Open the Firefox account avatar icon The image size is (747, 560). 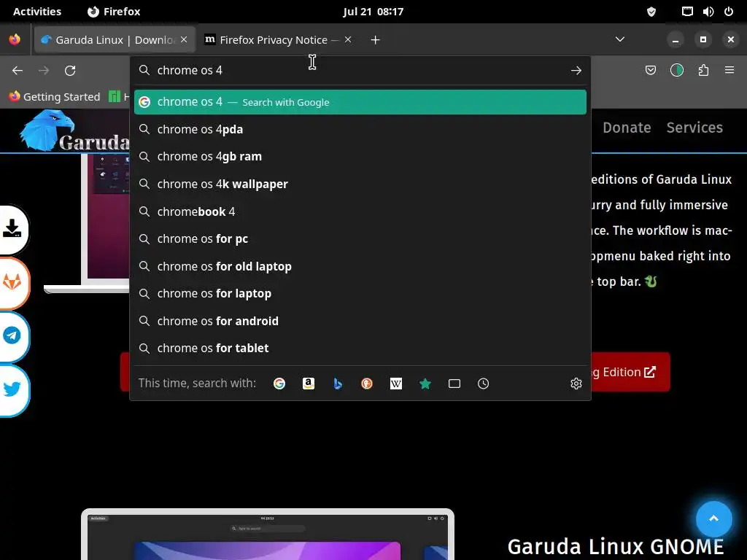tap(676, 71)
